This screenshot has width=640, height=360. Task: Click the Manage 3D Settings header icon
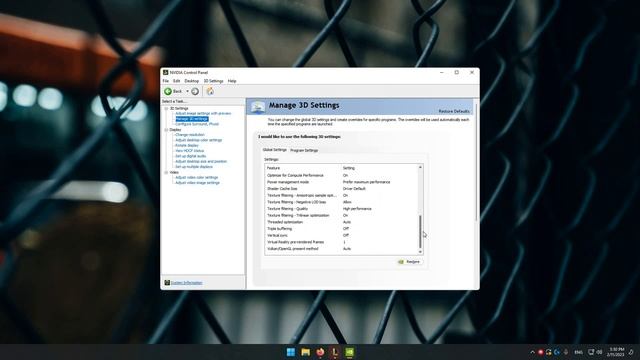coord(258,107)
